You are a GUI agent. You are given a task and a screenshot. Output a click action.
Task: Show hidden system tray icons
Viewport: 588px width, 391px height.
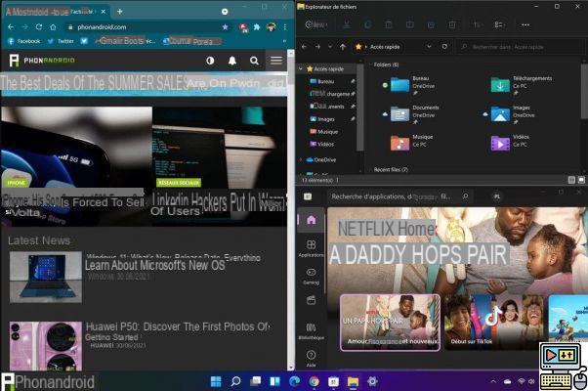(x=493, y=381)
